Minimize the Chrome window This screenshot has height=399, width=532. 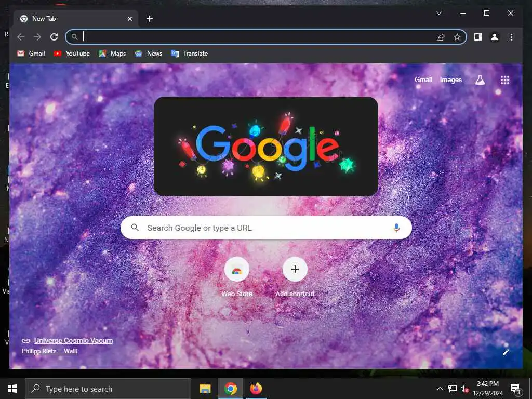[x=463, y=13]
